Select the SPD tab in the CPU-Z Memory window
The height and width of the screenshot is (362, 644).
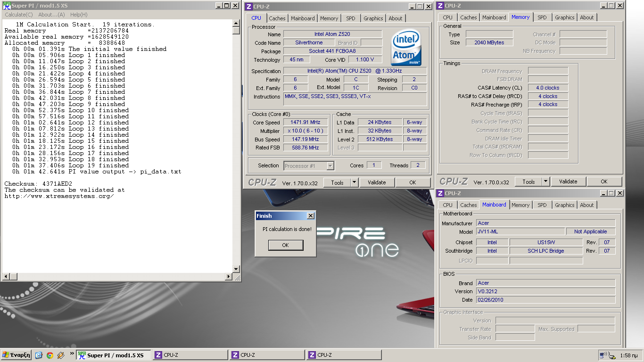point(542,17)
